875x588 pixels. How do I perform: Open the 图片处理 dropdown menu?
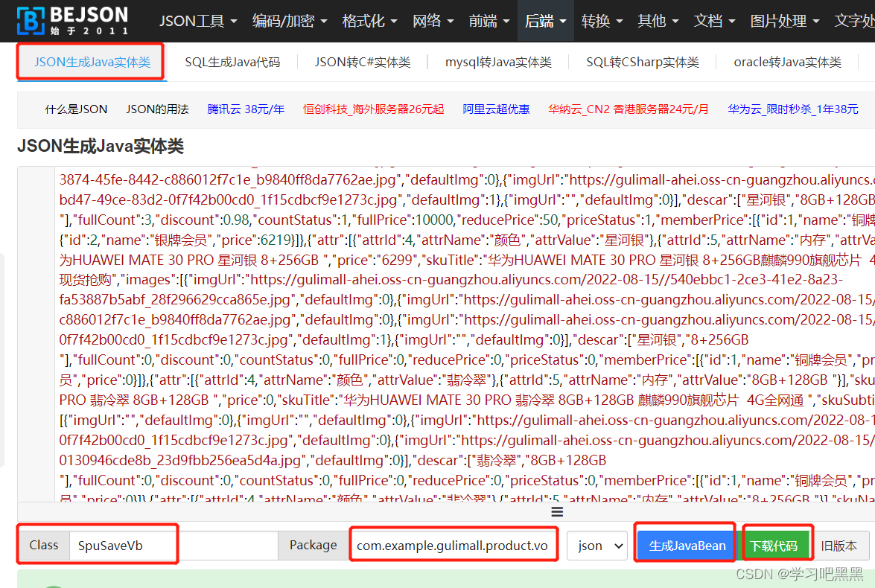pos(785,21)
